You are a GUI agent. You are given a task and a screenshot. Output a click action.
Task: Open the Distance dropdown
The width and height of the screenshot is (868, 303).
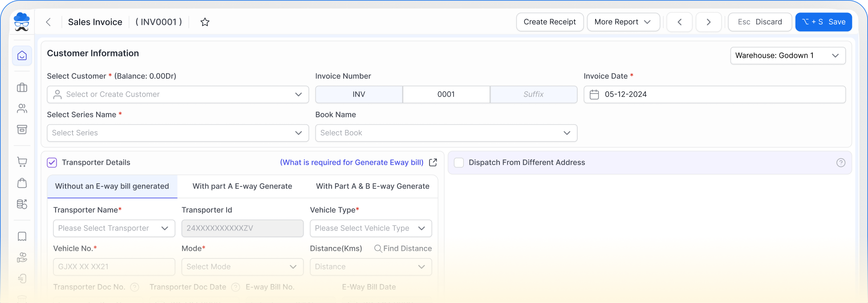click(x=371, y=267)
